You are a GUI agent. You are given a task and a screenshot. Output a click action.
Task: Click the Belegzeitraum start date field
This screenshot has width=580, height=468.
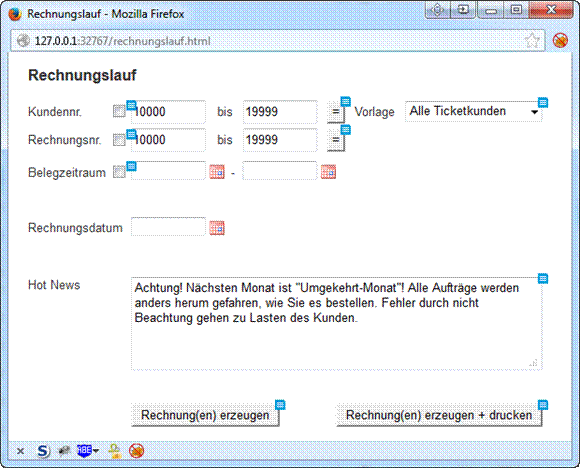(x=168, y=171)
